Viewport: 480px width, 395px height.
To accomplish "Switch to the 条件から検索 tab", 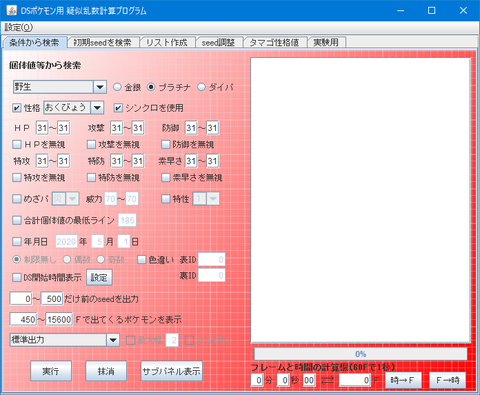I will point(34,43).
